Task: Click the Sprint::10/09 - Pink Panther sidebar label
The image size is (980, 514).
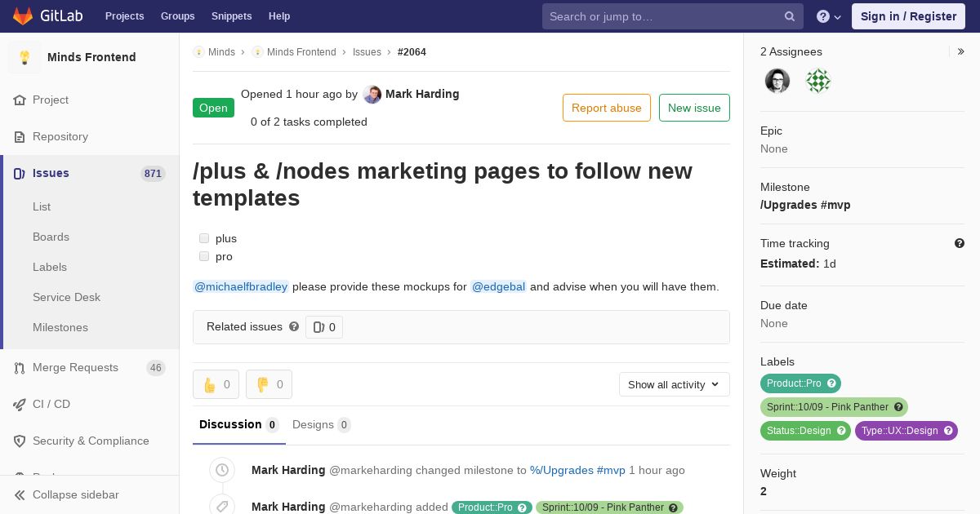Action: point(834,407)
